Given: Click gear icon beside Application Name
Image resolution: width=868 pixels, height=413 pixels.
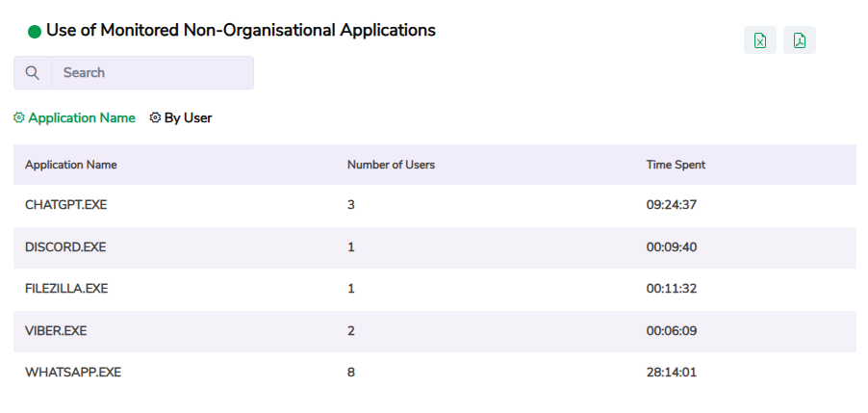Looking at the screenshot, I should 18,118.
